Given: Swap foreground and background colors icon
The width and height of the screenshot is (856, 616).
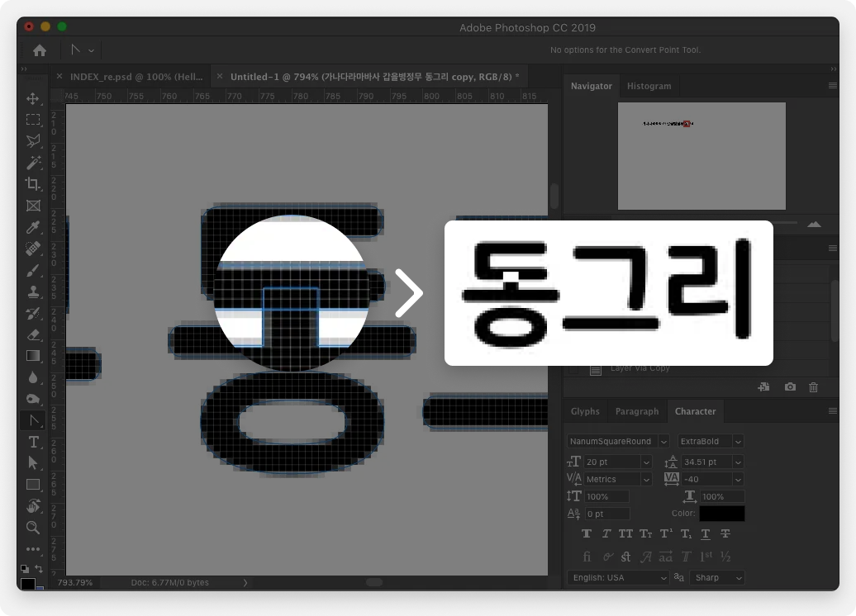Looking at the screenshot, I should [x=39, y=569].
